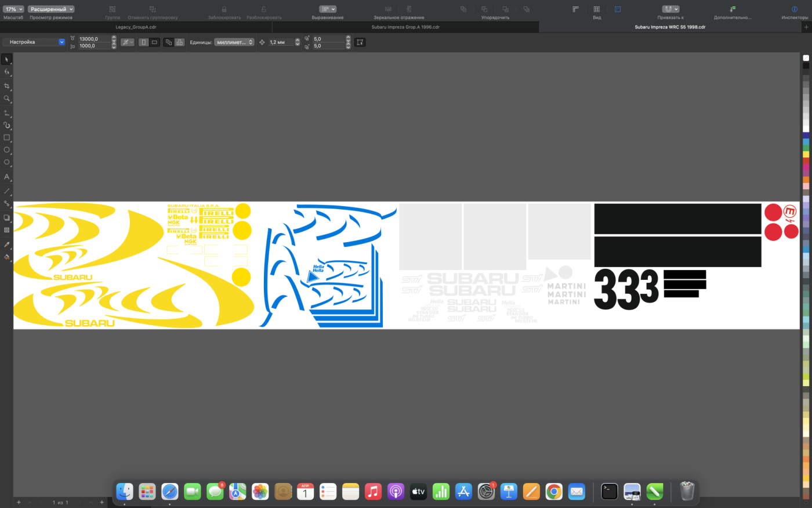812x508 pixels.
Task: Switch to the Legacy_GroupA.cdr tab
Action: (136, 27)
